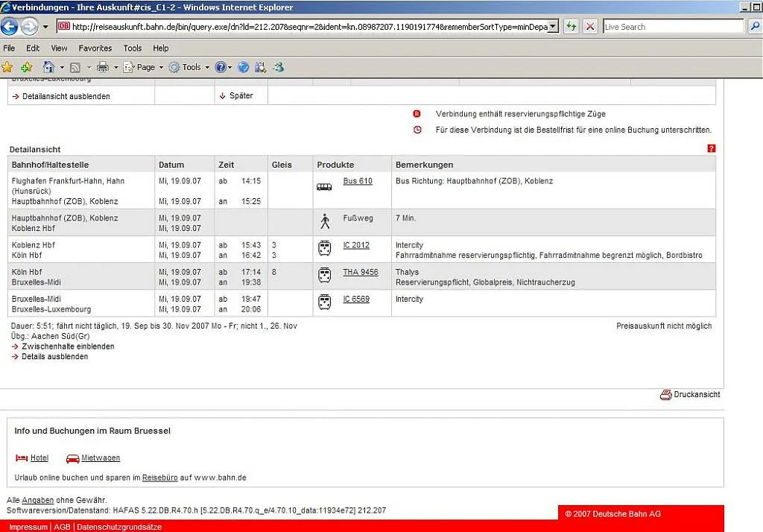This screenshot has width=763, height=532.
Task: Click the Print toolbar icon
Action: 103,67
